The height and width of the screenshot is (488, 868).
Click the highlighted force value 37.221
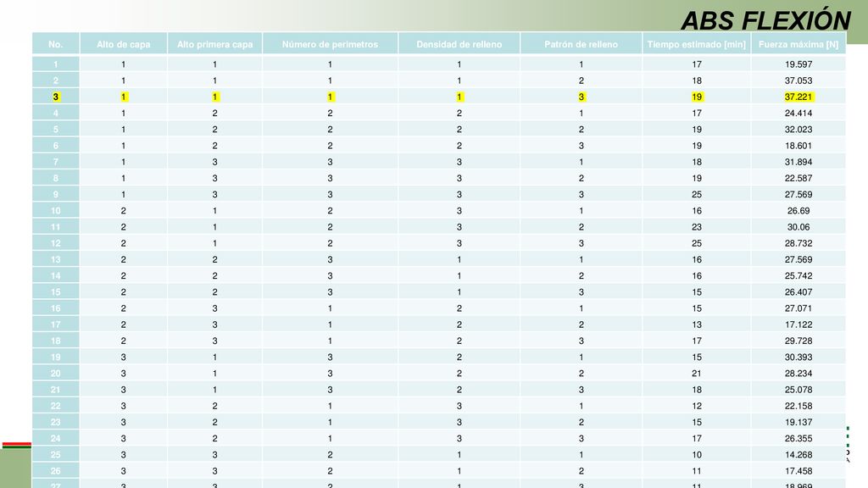pyautogui.click(x=798, y=97)
